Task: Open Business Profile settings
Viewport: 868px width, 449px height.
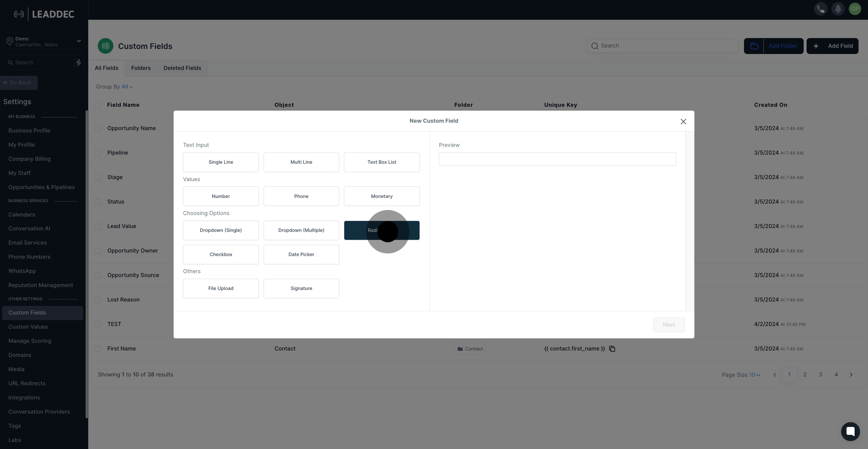Action: (x=29, y=131)
